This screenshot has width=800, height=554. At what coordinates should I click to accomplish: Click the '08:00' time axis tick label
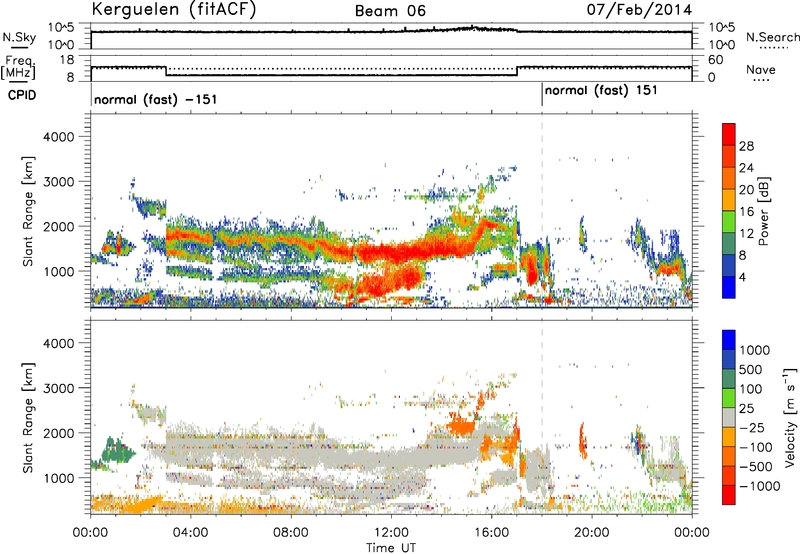291,533
